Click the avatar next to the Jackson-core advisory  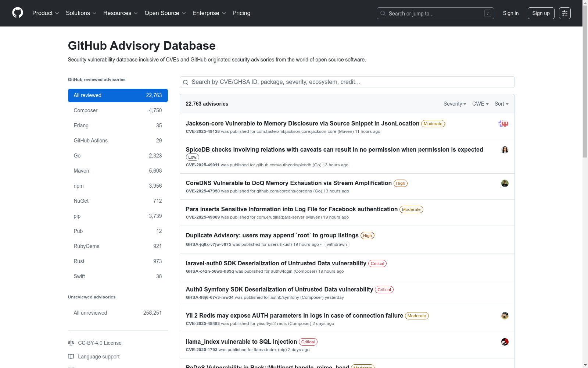click(x=503, y=124)
